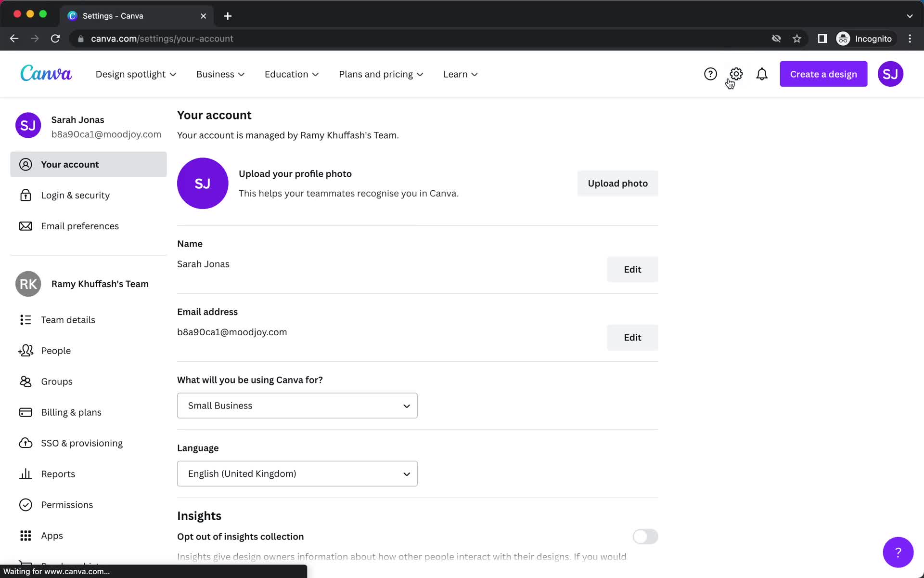
Task: Toggle the browser side panel icon
Action: pyautogui.click(x=822, y=39)
